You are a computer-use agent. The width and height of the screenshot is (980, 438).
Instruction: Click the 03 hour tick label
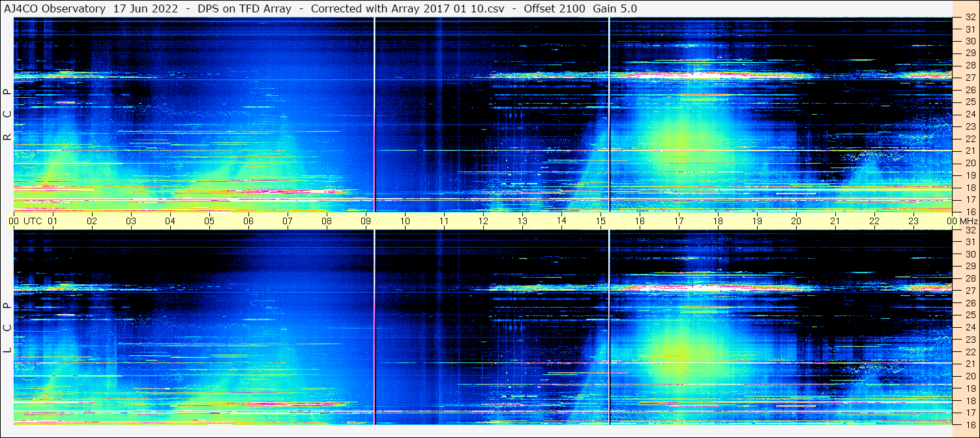(x=131, y=221)
